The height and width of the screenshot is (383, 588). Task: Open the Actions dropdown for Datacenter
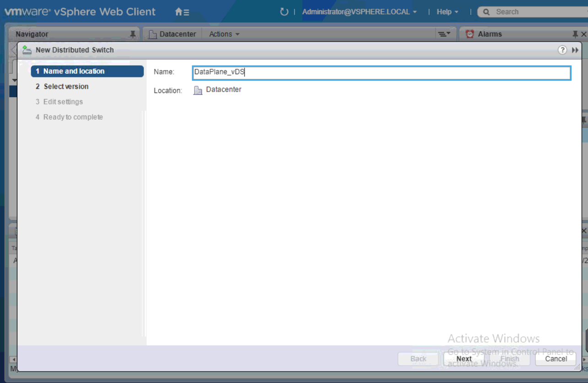(x=224, y=34)
